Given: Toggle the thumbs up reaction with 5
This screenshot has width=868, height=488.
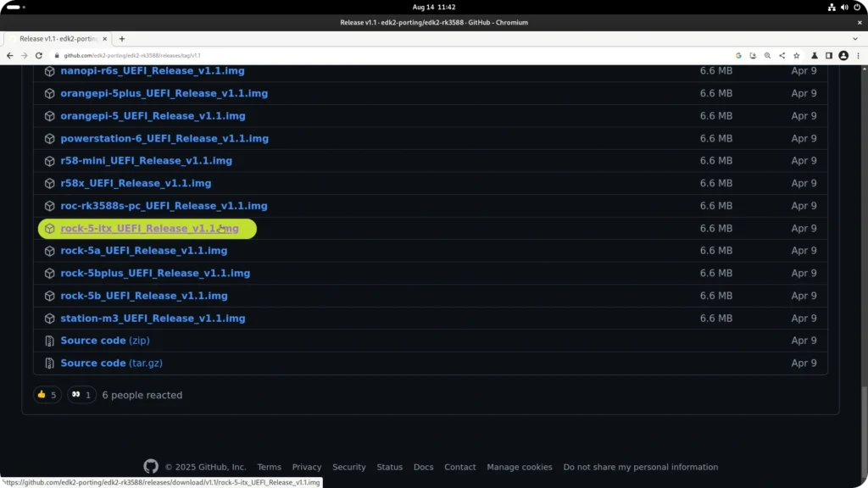Looking at the screenshot, I should pos(47,395).
